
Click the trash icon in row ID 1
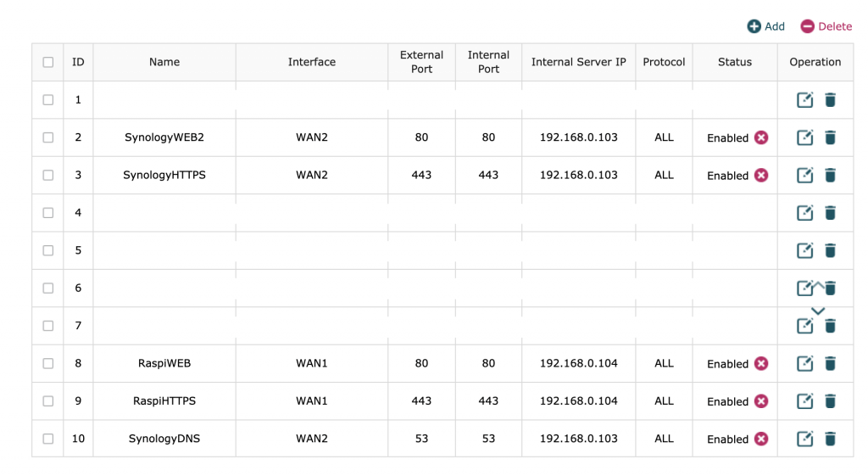click(830, 100)
